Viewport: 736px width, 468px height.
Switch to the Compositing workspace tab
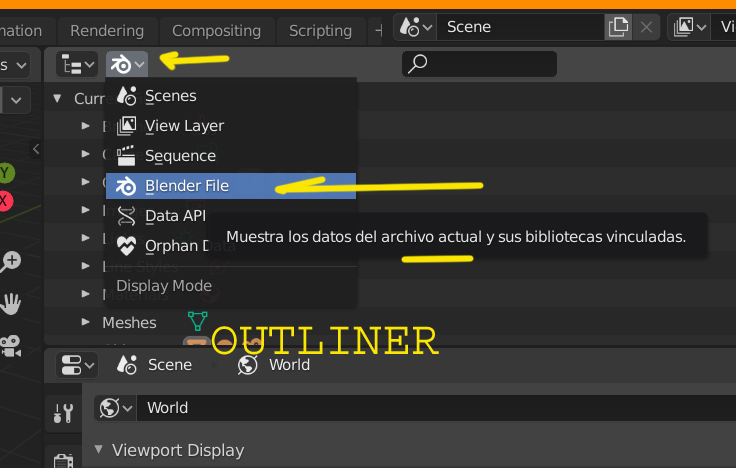[217, 31]
